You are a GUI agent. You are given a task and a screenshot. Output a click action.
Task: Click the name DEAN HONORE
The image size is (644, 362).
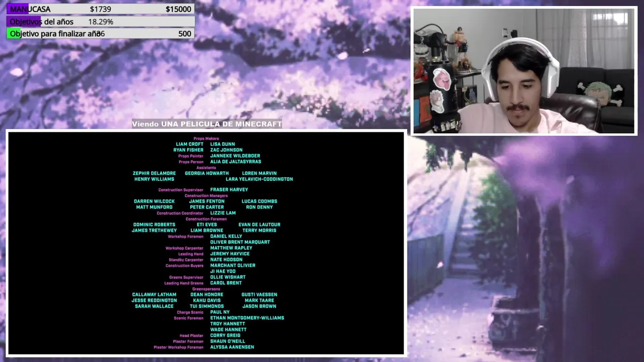(207, 295)
